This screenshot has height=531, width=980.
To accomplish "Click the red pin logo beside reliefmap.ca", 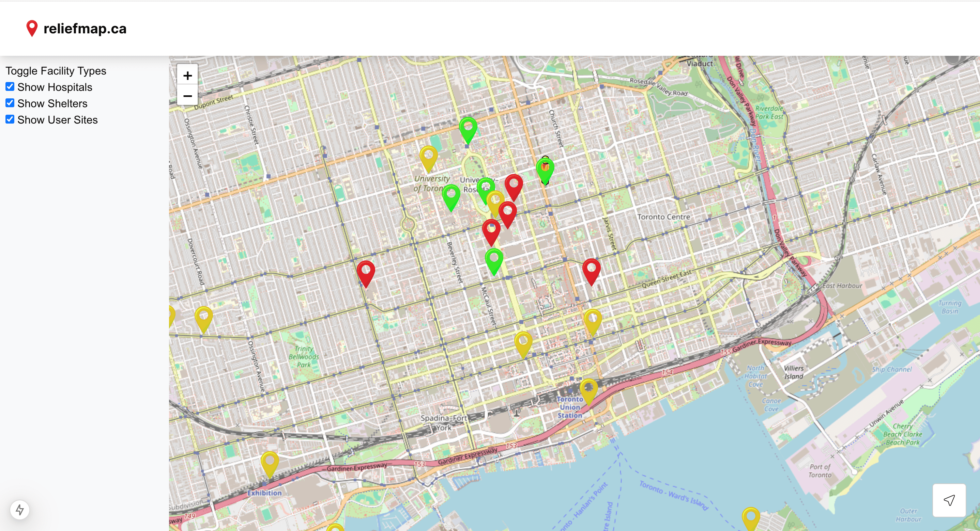I will pos(32,28).
